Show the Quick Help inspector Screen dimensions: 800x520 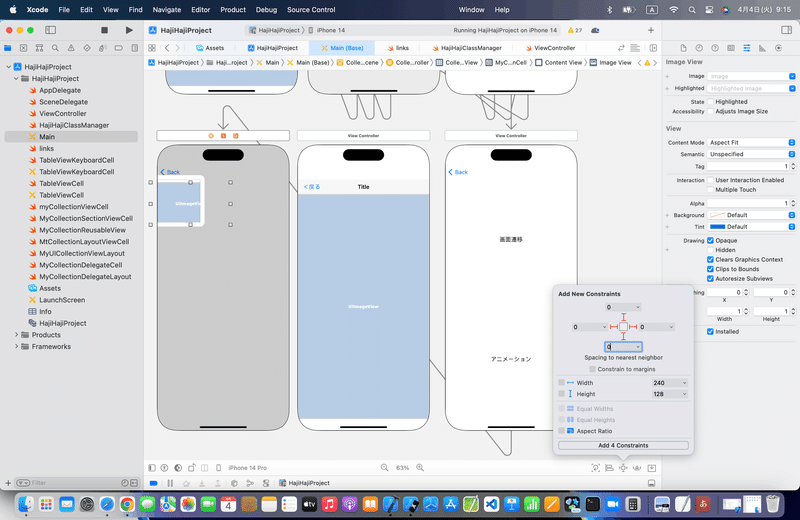tap(715, 48)
